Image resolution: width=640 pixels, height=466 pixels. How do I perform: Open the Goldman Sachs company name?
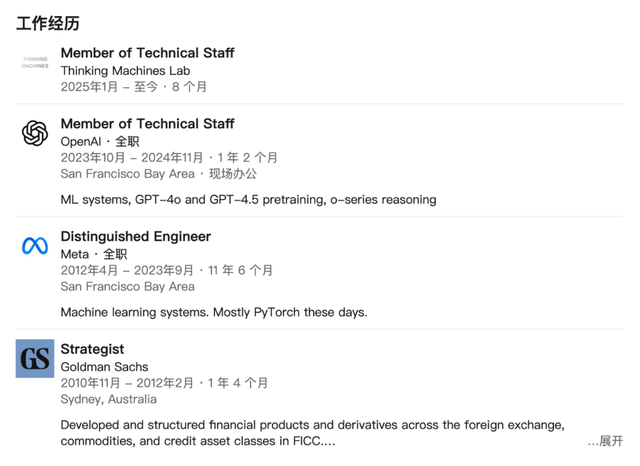[x=104, y=367]
